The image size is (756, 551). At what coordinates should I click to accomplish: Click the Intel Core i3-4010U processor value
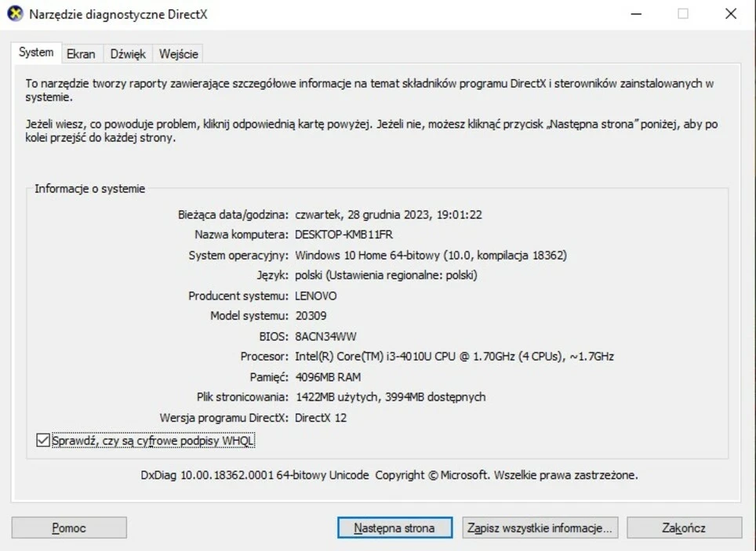(454, 357)
